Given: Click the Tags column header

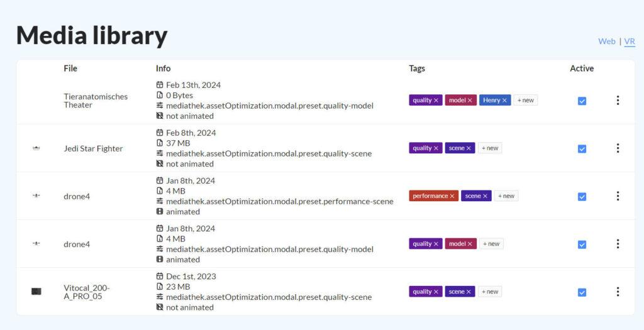Looking at the screenshot, I should (x=417, y=68).
